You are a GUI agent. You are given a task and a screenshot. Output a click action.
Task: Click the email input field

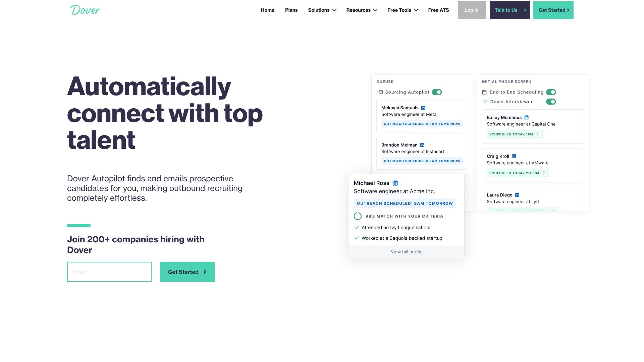(x=109, y=271)
